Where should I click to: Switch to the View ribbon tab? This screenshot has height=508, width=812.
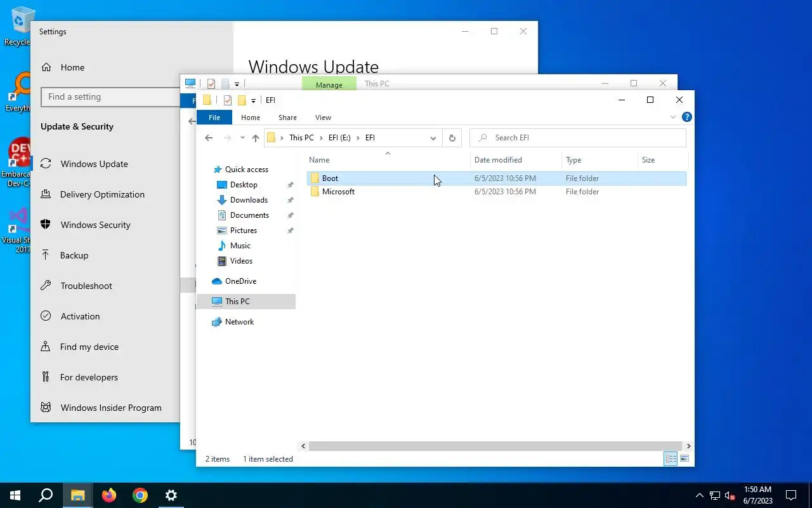pyautogui.click(x=323, y=117)
